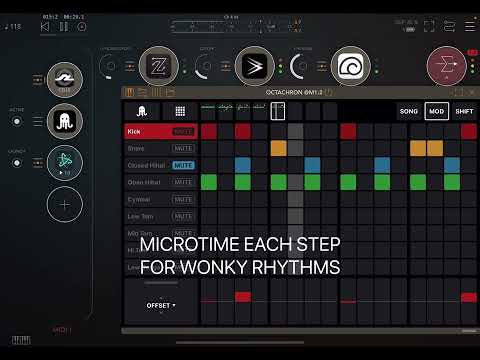The height and width of the screenshot is (360, 480).
Task: Tap the rewind to start transport icon
Action: [x=45, y=27]
